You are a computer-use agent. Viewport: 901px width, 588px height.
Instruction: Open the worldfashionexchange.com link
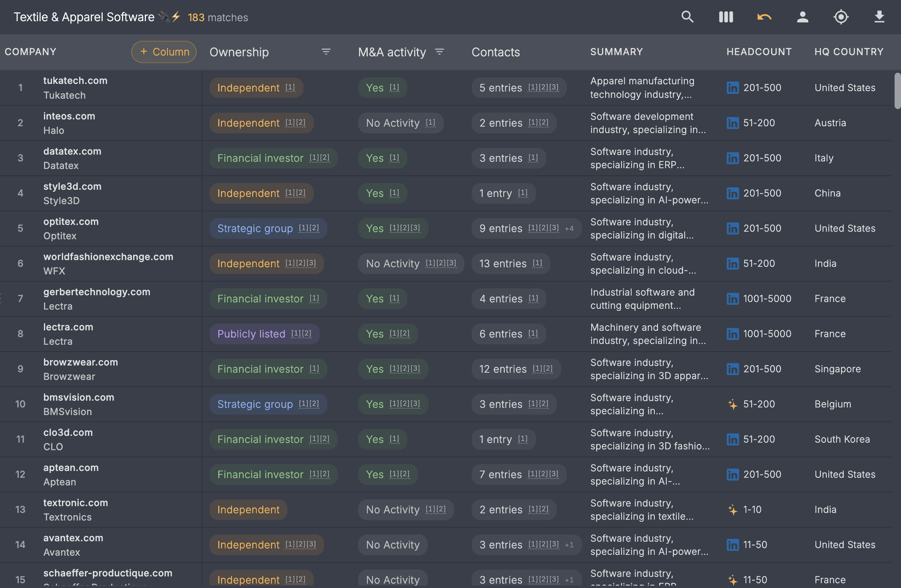pyautogui.click(x=108, y=257)
